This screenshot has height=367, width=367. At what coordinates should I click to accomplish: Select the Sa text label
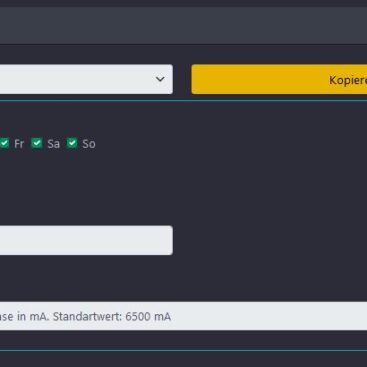click(53, 144)
